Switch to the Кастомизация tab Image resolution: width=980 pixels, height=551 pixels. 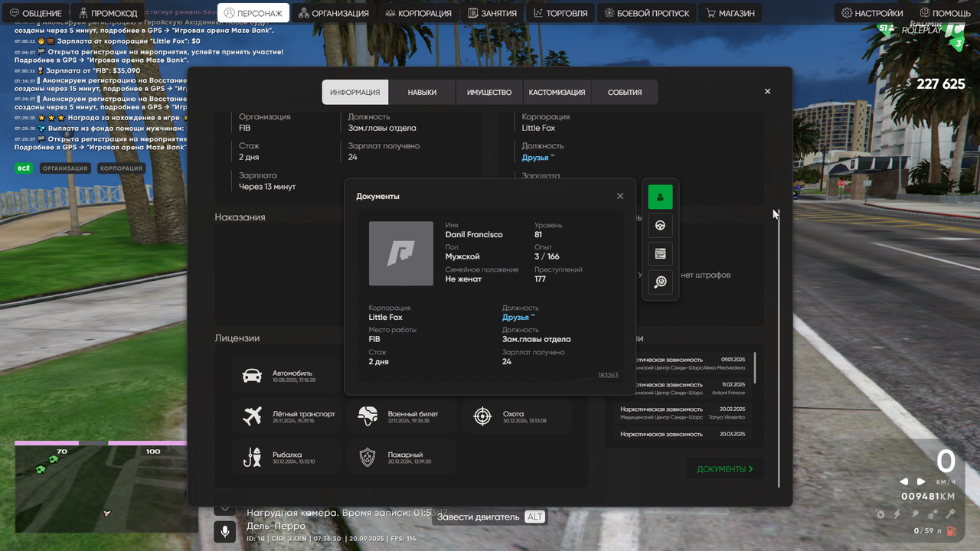[557, 92]
